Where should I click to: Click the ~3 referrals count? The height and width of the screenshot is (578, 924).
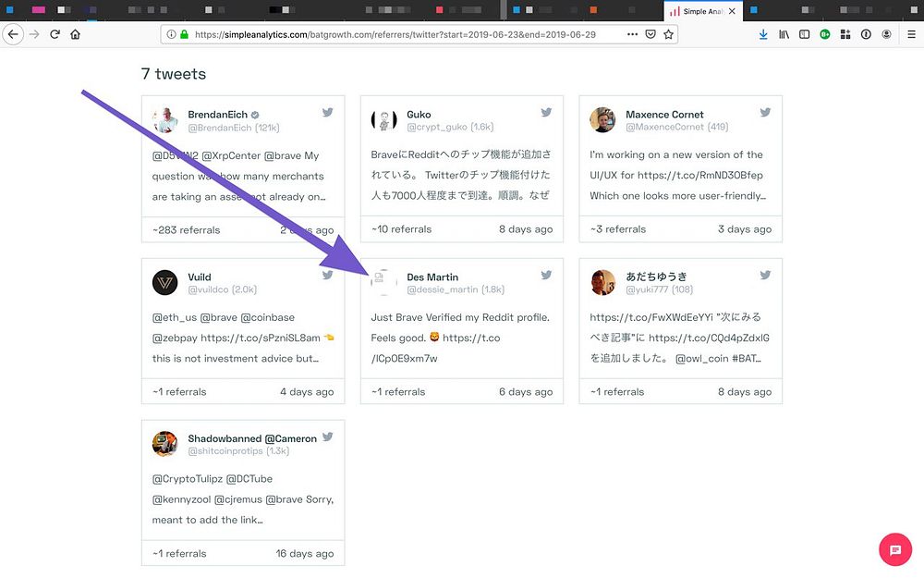pyautogui.click(x=617, y=229)
